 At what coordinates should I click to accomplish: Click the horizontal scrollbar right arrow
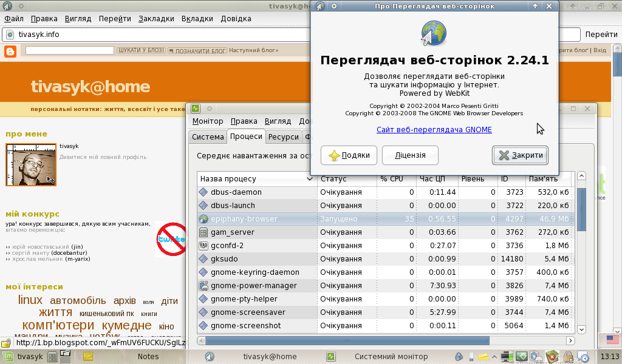(x=570, y=340)
